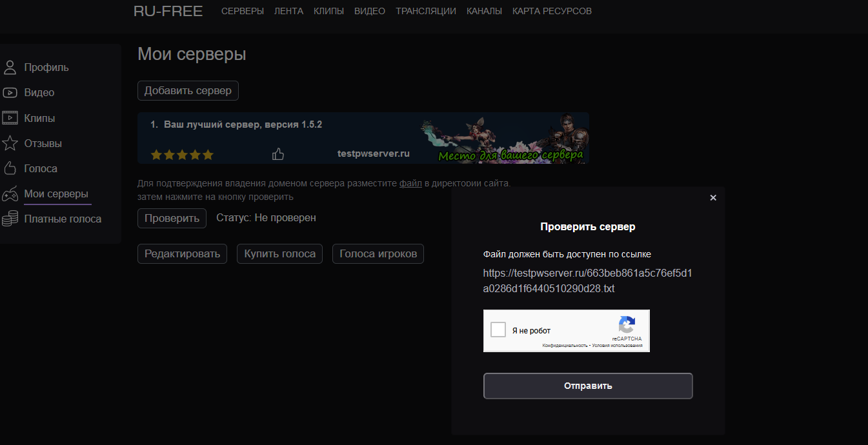Image resolution: width=868 pixels, height=445 pixels.
Task: Click the server banner image thumbnail
Action: [503, 138]
